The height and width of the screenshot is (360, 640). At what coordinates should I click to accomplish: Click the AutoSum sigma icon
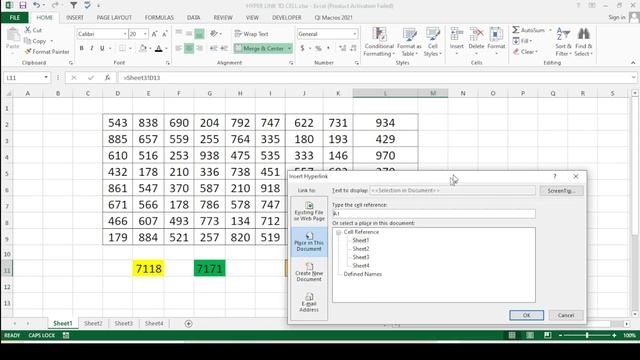tap(516, 30)
